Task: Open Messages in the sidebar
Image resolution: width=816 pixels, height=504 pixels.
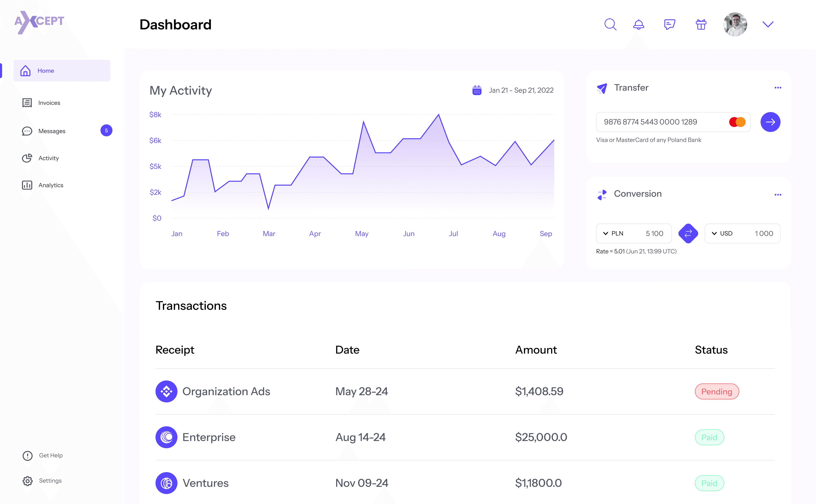Action: click(x=52, y=131)
